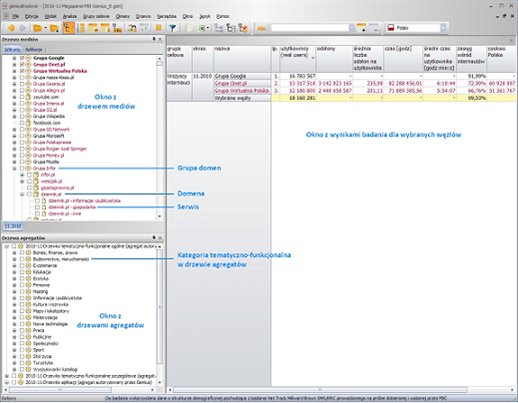Uncheck the Grupa Wirtualna Polska checkbox

22,71
